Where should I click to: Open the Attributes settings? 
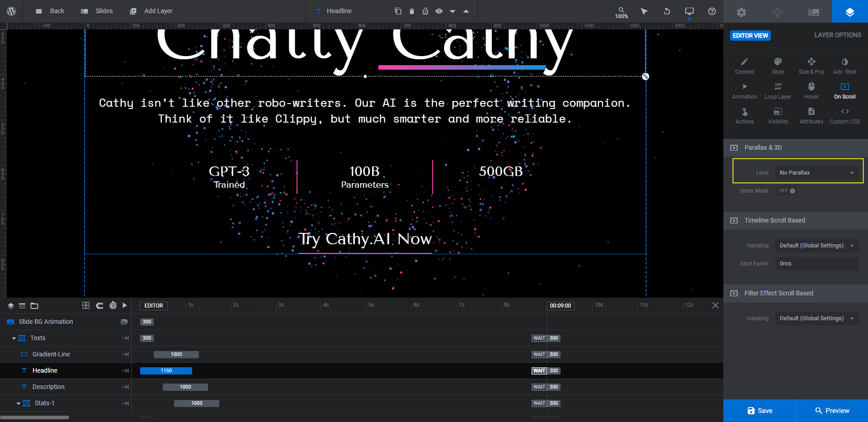click(x=811, y=116)
